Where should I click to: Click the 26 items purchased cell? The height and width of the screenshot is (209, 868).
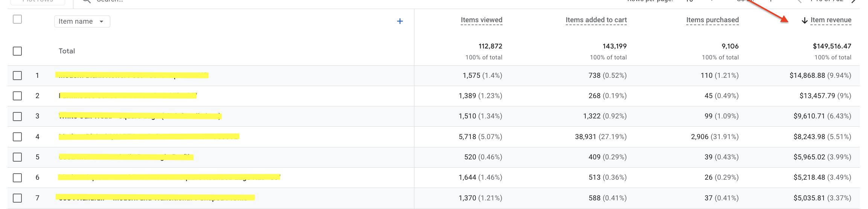(722, 177)
